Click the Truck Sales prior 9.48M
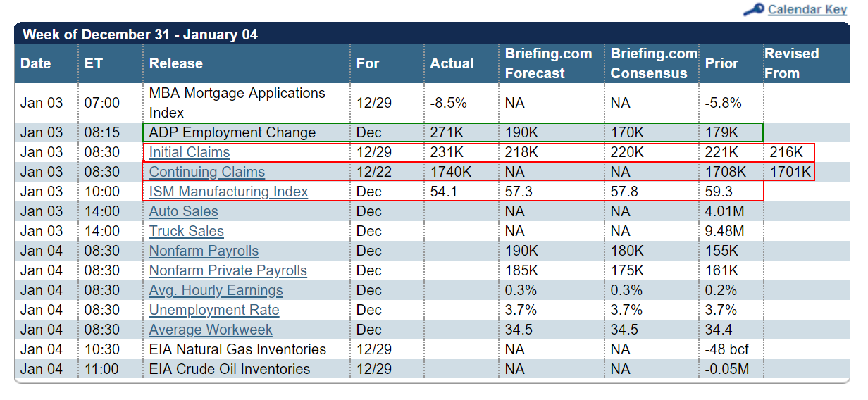Viewport: 868px width, 400px height. pos(725,231)
